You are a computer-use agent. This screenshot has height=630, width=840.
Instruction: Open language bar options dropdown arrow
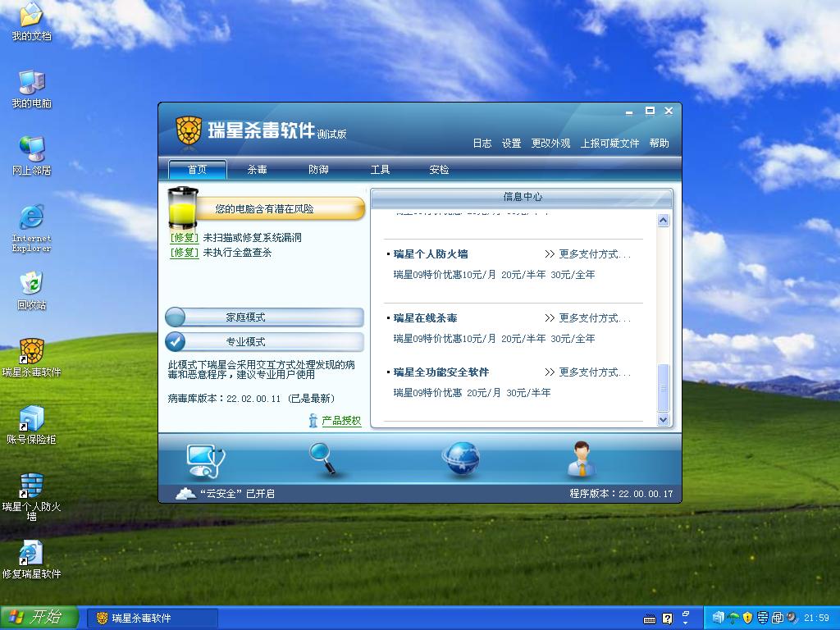point(685,623)
